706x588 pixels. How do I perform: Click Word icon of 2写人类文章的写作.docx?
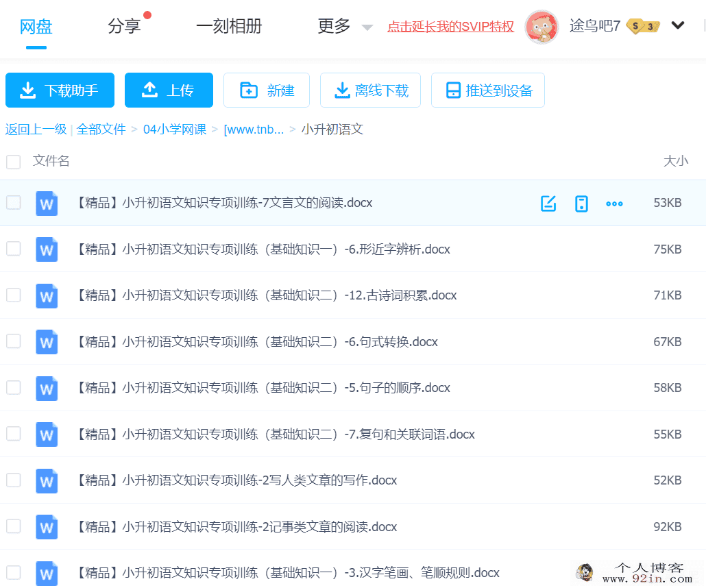point(47,481)
